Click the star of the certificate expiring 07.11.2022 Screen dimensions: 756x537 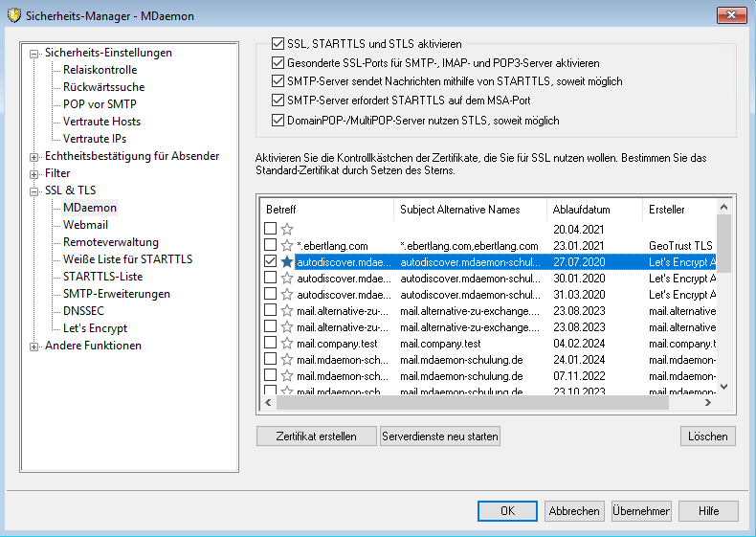pyautogui.click(x=287, y=375)
